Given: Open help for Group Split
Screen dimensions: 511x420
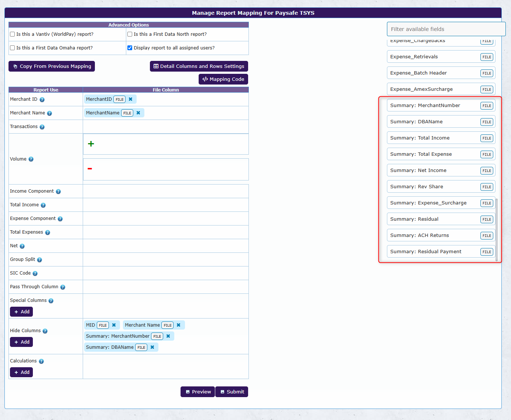Looking at the screenshot, I should point(40,260).
